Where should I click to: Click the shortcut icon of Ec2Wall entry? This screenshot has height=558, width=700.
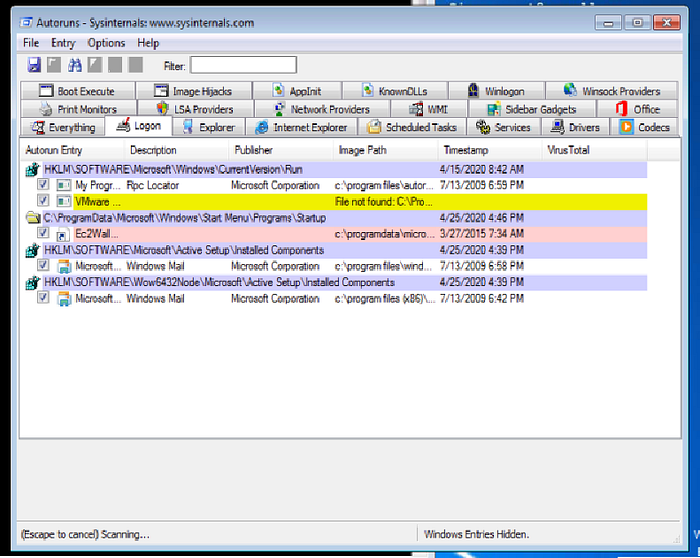tap(63, 234)
